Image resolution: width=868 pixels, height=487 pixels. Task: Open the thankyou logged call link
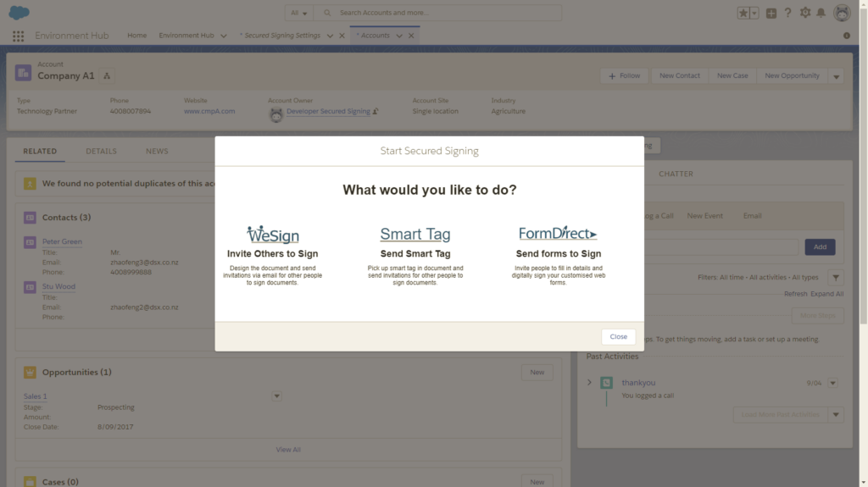pos(638,383)
